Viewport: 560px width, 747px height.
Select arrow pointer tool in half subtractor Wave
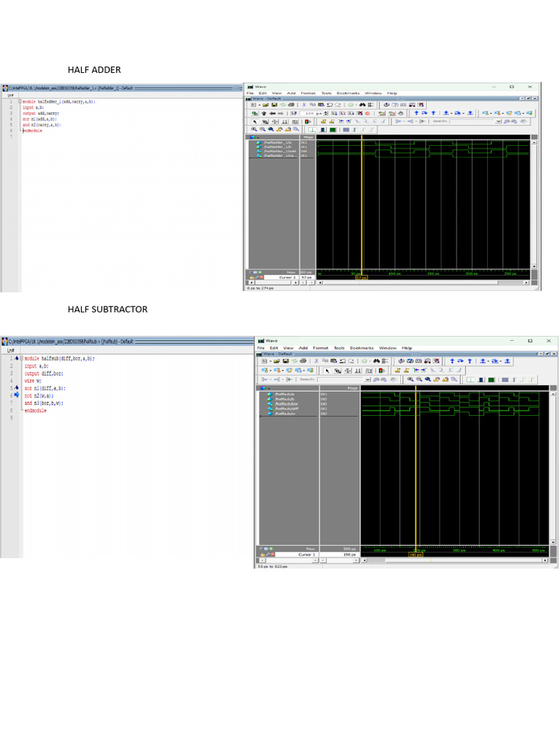click(x=327, y=371)
